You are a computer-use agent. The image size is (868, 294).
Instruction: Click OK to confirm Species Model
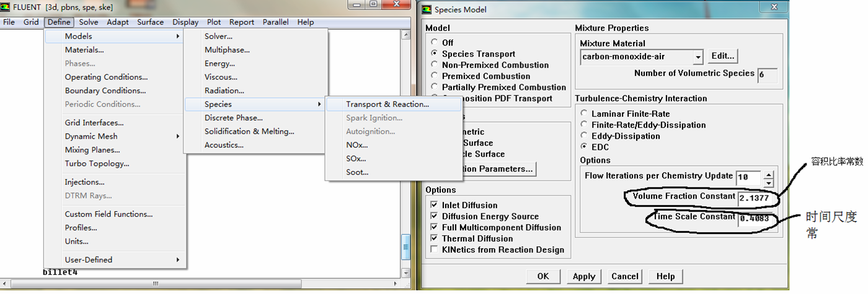[x=543, y=277]
